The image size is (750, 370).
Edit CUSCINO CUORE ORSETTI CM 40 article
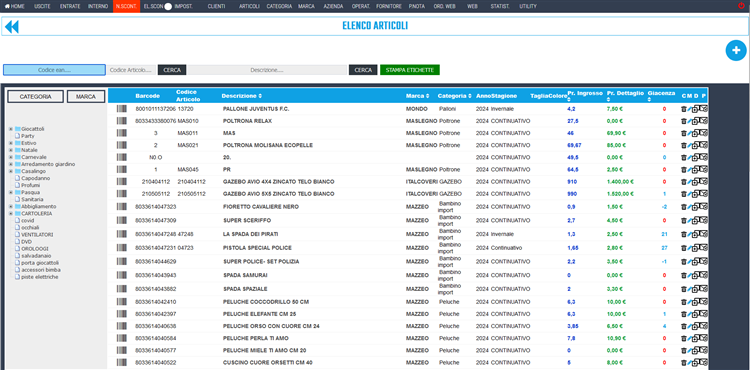pos(690,363)
